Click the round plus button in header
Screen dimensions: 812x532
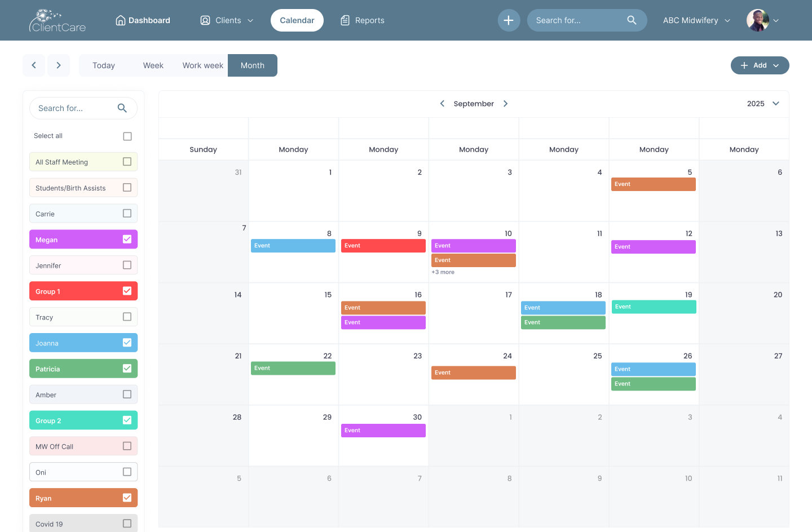point(509,20)
